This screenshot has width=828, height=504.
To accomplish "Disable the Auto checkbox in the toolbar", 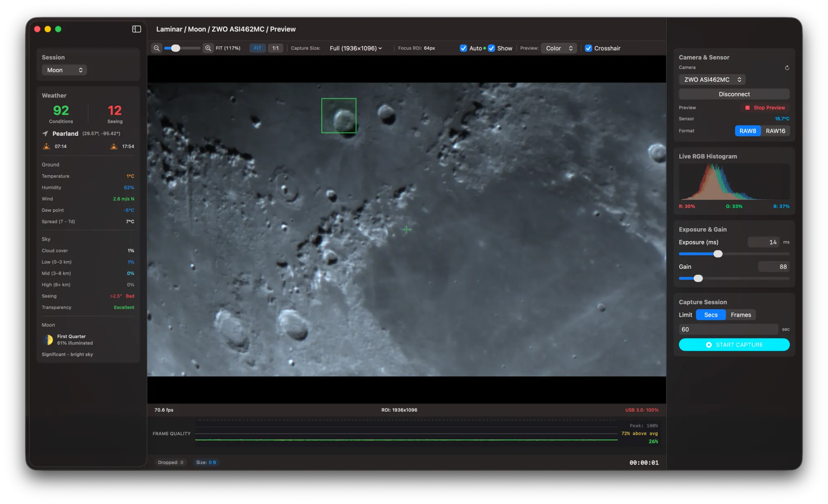I will [464, 48].
